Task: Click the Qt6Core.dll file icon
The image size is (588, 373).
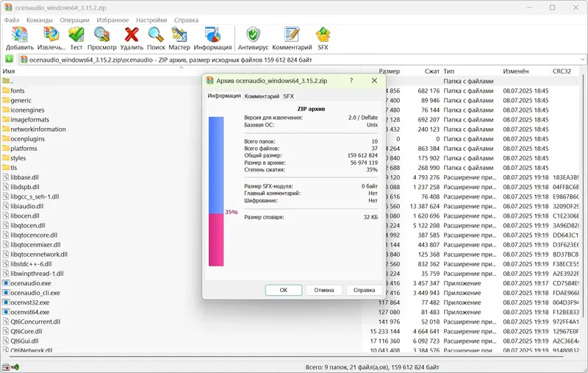Action: click(x=6, y=331)
